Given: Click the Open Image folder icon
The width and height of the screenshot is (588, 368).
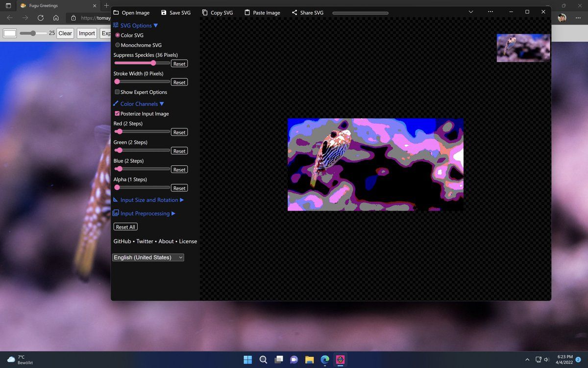Looking at the screenshot, I should (x=116, y=12).
